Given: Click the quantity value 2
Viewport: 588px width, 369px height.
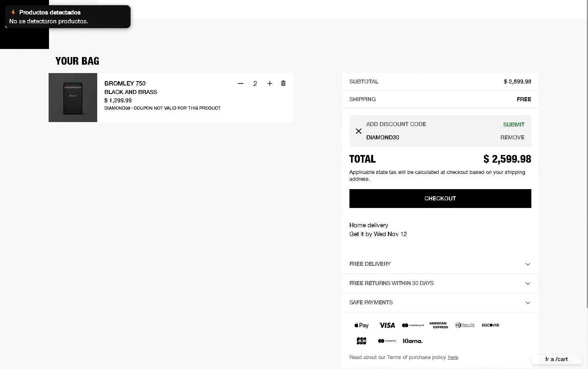Looking at the screenshot, I should click(255, 84).
